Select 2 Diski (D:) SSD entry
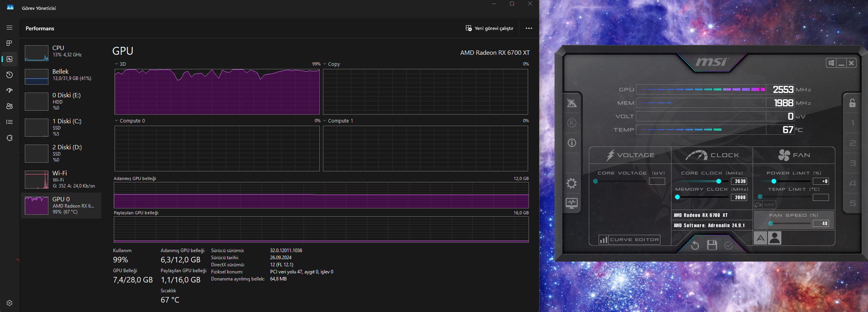The image size is (868, 312). (61, 153)
